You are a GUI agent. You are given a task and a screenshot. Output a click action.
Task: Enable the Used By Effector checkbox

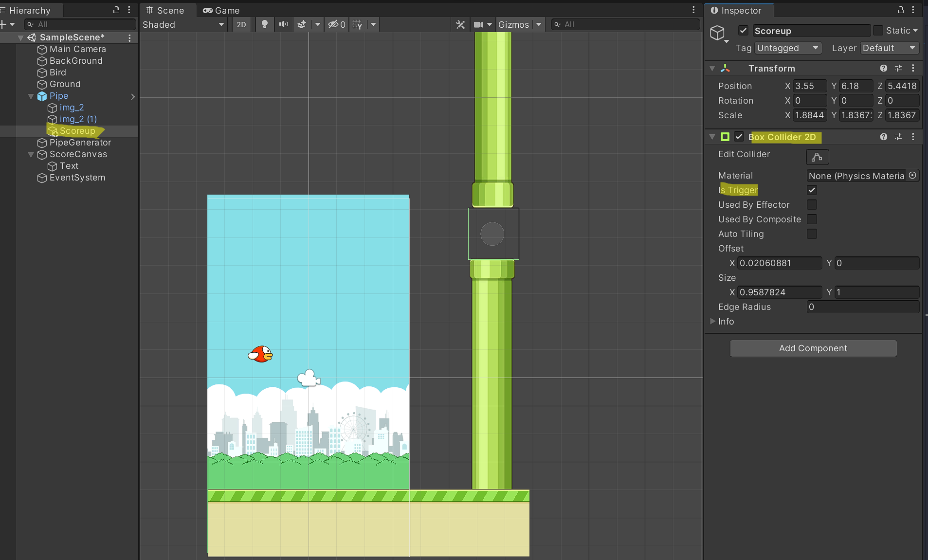[812, 205]
